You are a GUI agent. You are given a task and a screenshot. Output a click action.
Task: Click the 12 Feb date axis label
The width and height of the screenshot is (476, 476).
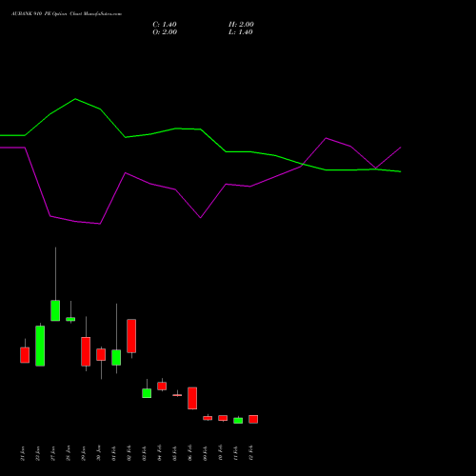coord(251,453)
